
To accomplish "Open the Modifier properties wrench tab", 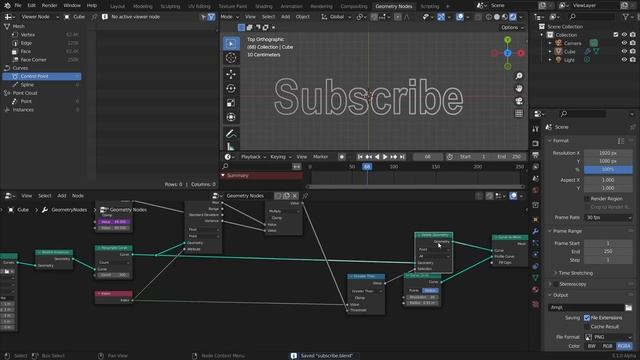I will pos(536,231).
